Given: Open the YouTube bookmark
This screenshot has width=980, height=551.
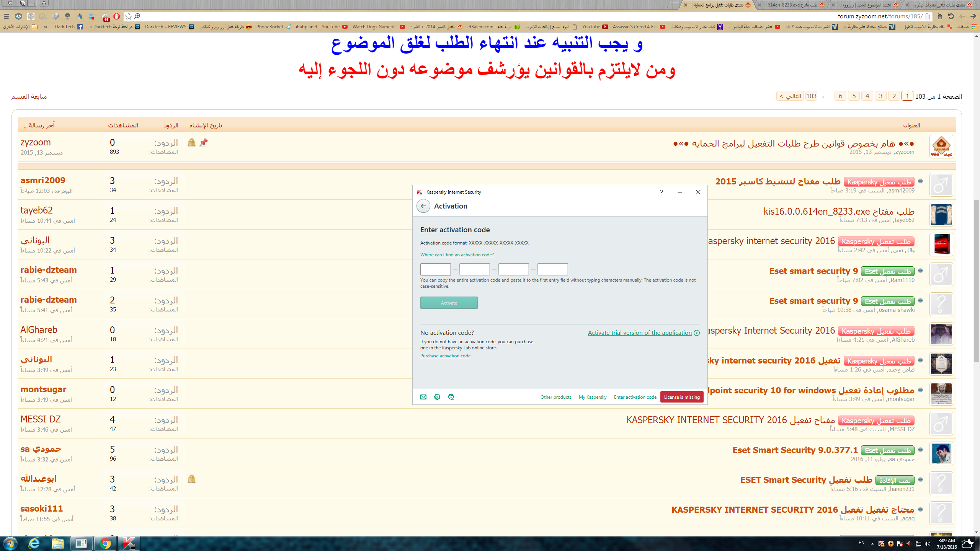Looking at the screenshot, I should point(595,27).
